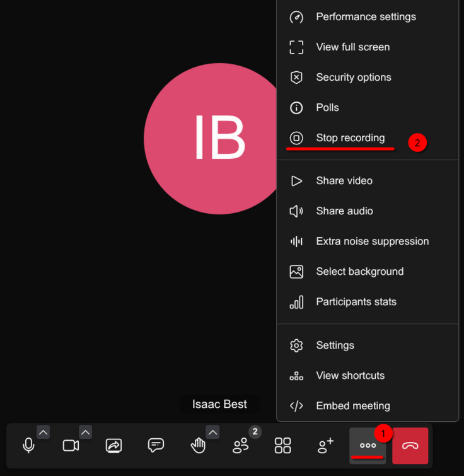Screen dimensions: 464x476
Task: Open the participants list
Action: tap(240, 445)
